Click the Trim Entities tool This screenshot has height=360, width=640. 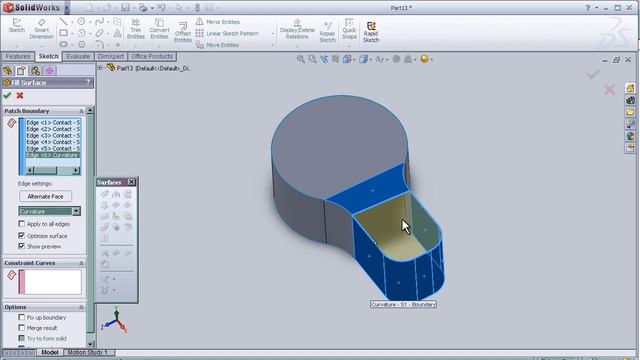tap(136, 29)
